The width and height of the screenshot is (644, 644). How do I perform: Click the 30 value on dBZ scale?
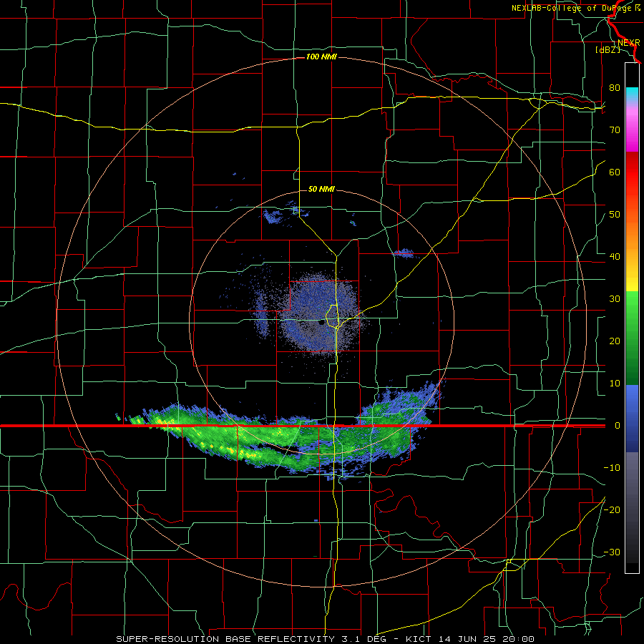(x=615, y=299)
